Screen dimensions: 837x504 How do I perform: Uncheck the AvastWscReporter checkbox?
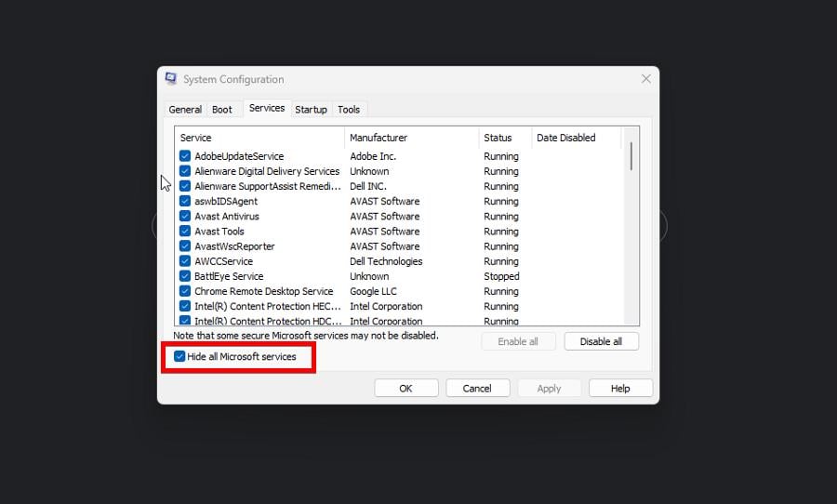click(x=185, y=246)
